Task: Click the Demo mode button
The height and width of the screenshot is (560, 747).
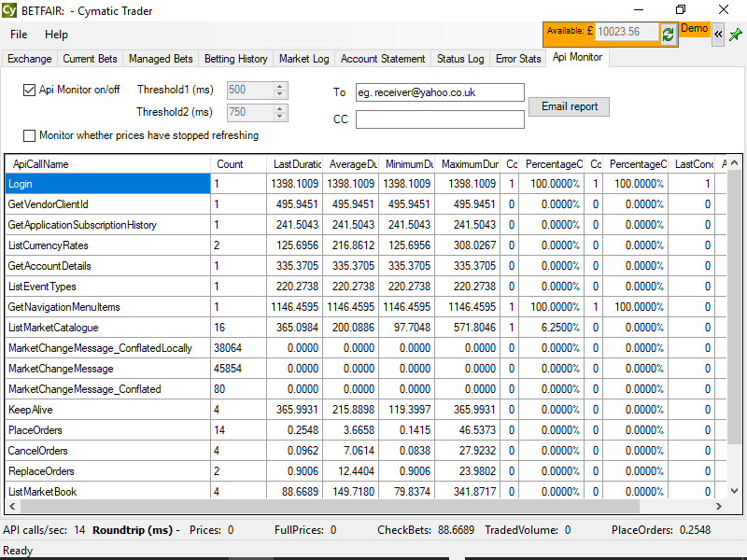Action: point(694,29)
